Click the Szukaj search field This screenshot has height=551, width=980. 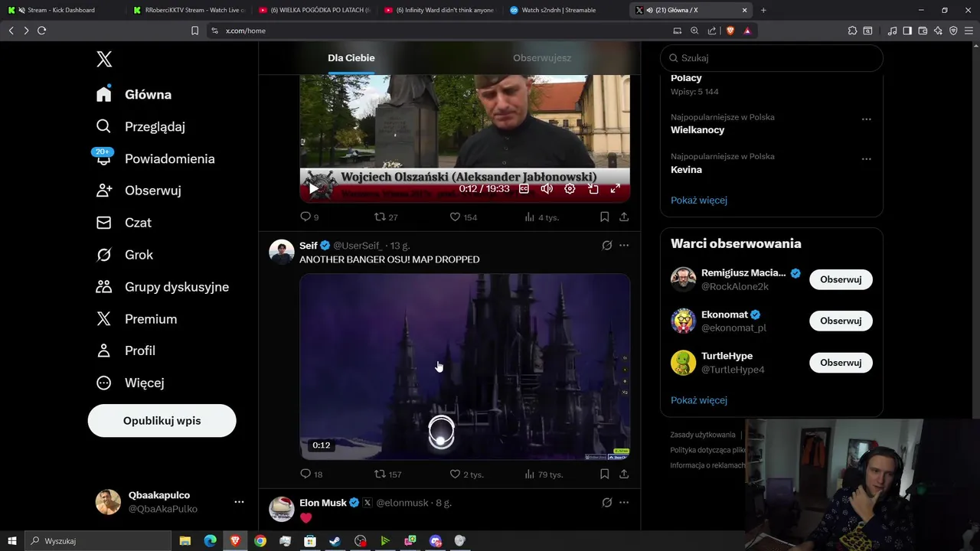772,58
